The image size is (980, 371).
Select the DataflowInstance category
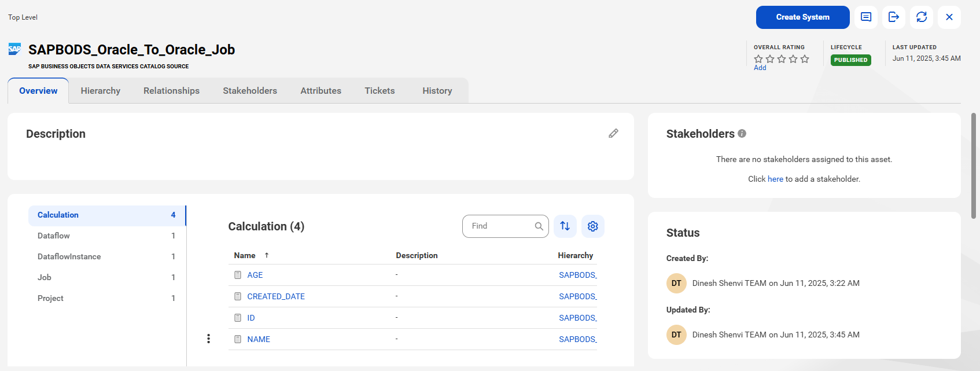point(106,257)
